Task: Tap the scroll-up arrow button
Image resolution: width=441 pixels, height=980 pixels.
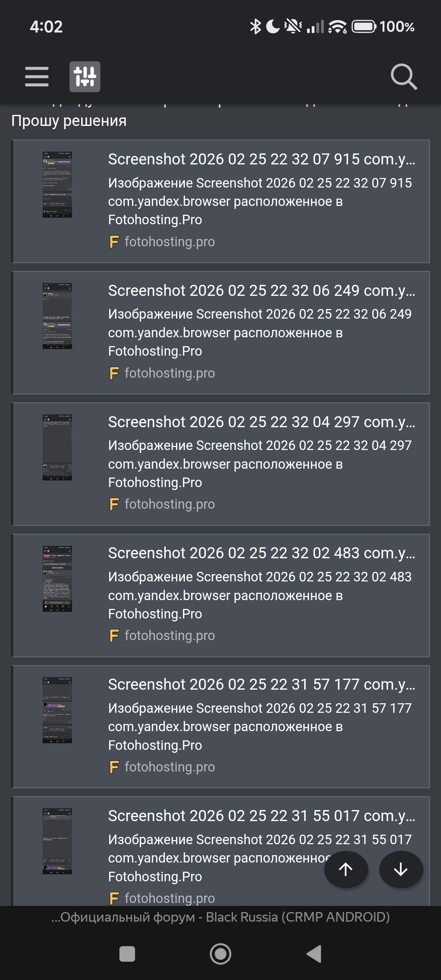Action: pyautogui.click(x=346, y=869)
